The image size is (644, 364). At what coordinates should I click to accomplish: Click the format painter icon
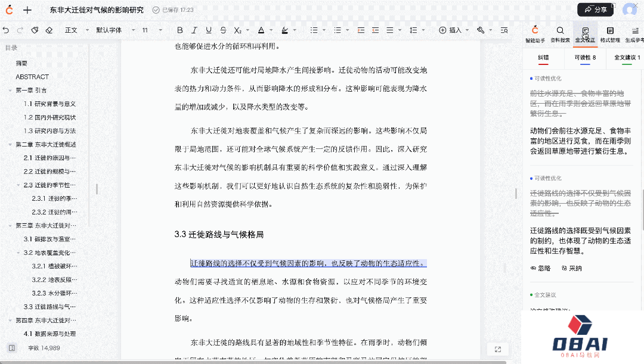click(x=35, y=30)
